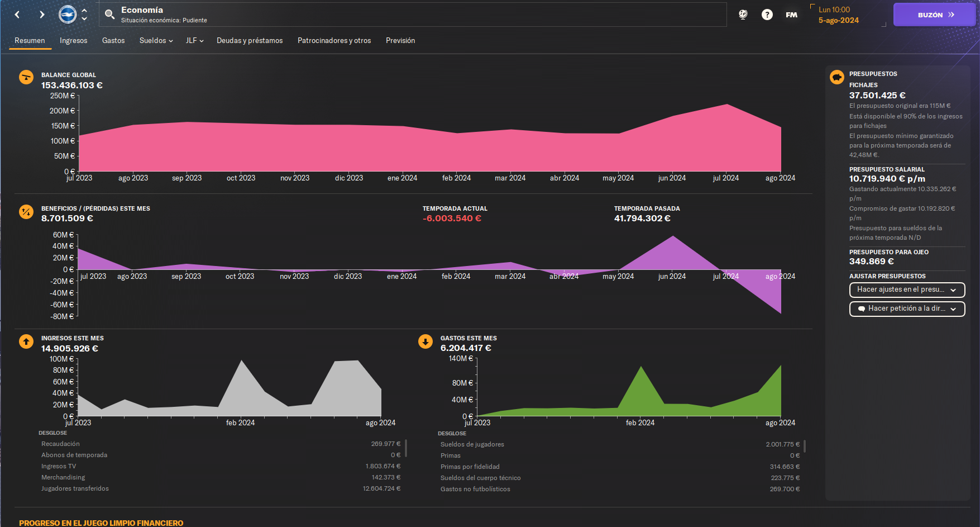Click the Temporada Actual value -6.003.540 €

[452, 219]
